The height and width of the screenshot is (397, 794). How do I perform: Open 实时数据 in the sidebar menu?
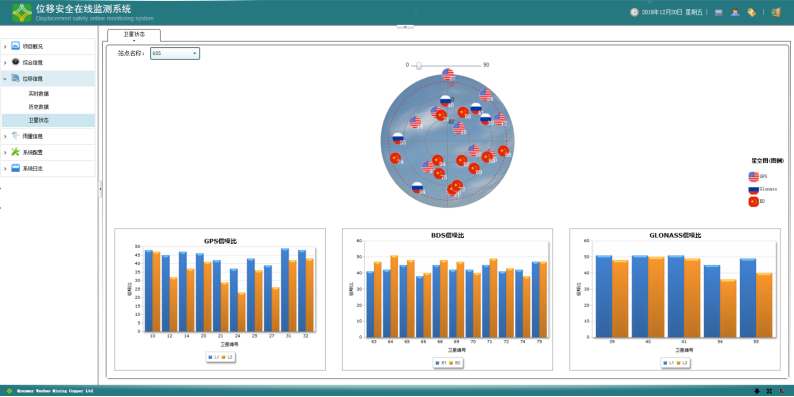[x=38, y=94]
